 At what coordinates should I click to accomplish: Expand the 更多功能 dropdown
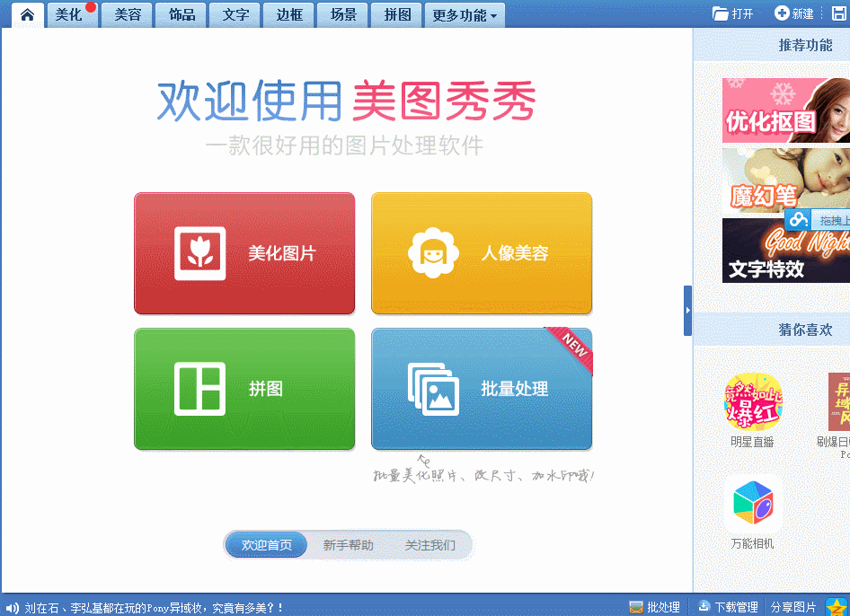tap(465, 14)
